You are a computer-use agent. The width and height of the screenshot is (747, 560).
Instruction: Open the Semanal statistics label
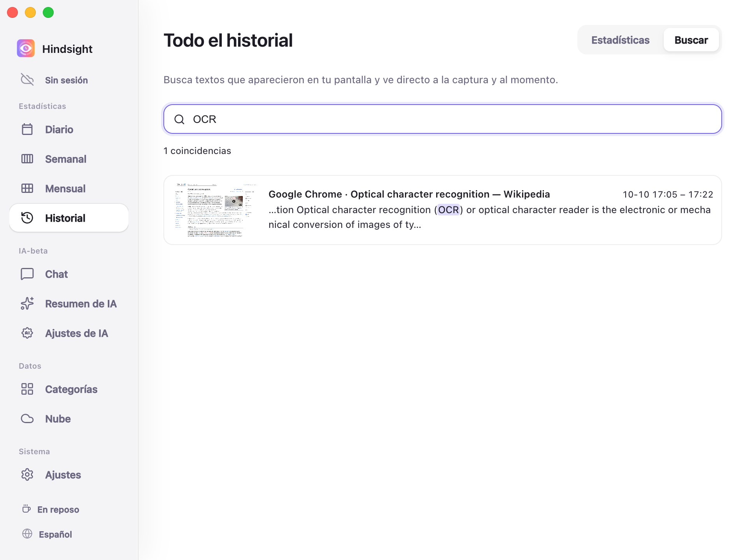tap(66, 159)
